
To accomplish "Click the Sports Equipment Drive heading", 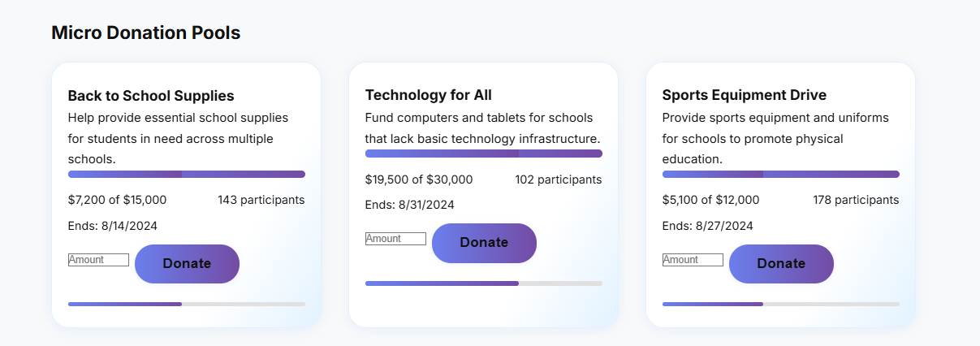I will pos(744,95).
